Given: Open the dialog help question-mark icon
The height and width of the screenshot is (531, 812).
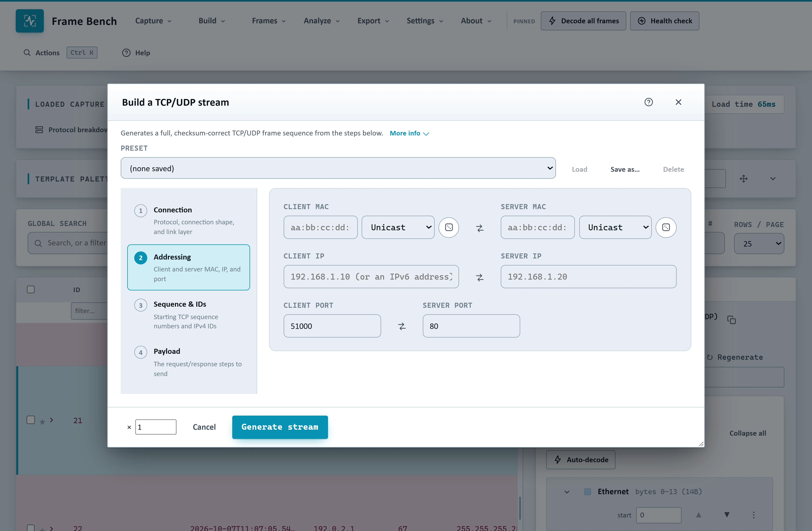Looking at the screenshot, I should 649,102.
